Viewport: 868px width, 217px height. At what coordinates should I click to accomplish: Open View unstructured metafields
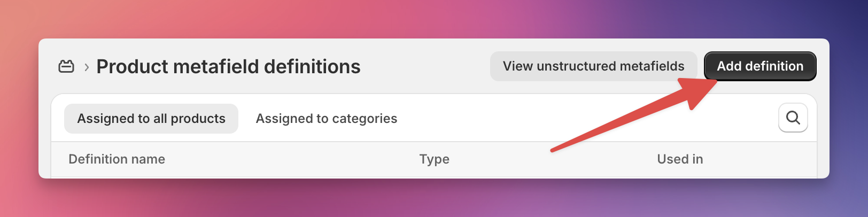tap(593, 66)
